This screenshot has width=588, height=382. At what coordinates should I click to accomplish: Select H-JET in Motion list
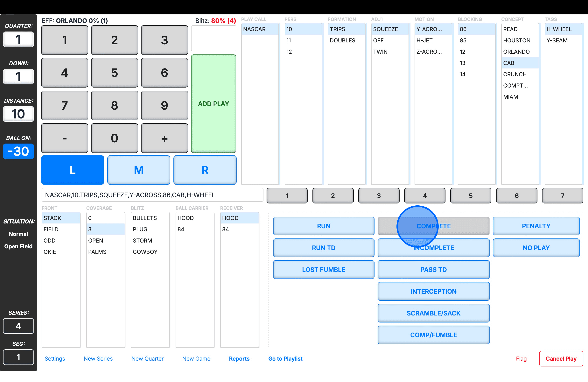(433, 40)
